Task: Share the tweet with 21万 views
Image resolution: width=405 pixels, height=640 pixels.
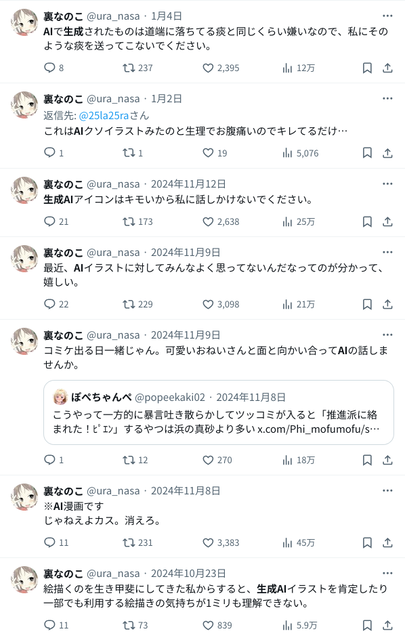Action: [387, 304]
